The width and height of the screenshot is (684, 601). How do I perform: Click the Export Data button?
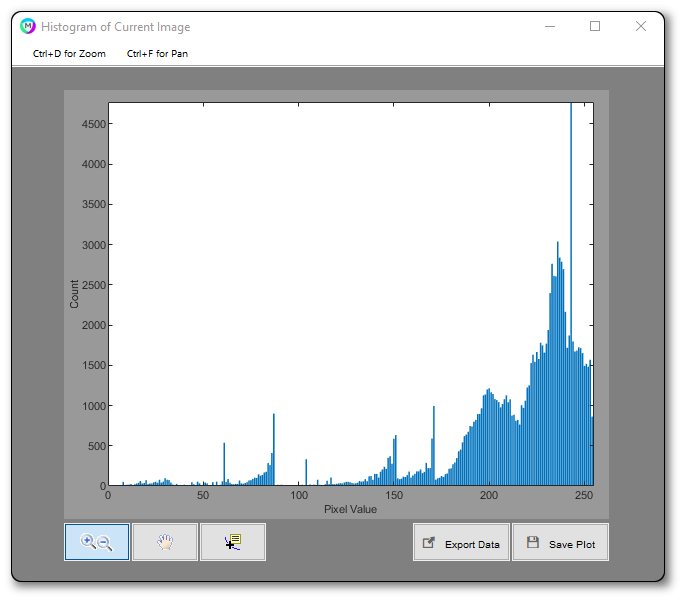[462, 542]
